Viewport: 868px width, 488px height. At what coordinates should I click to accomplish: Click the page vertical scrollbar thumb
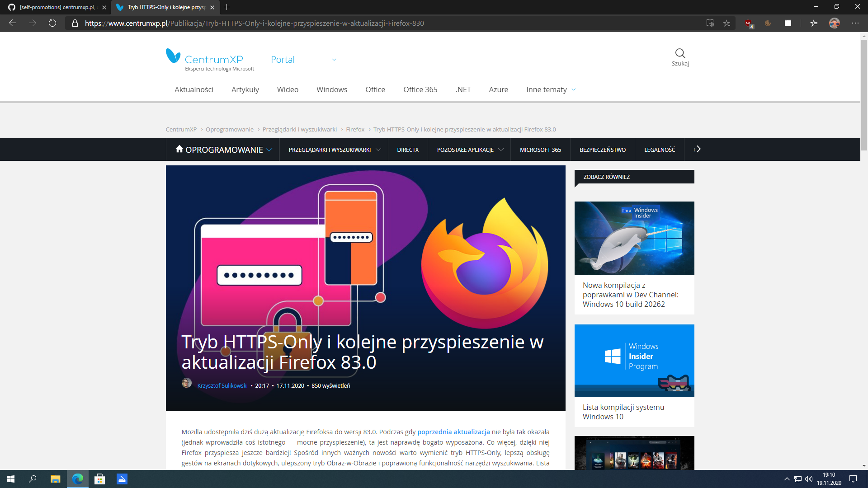(x=864, y=95)
